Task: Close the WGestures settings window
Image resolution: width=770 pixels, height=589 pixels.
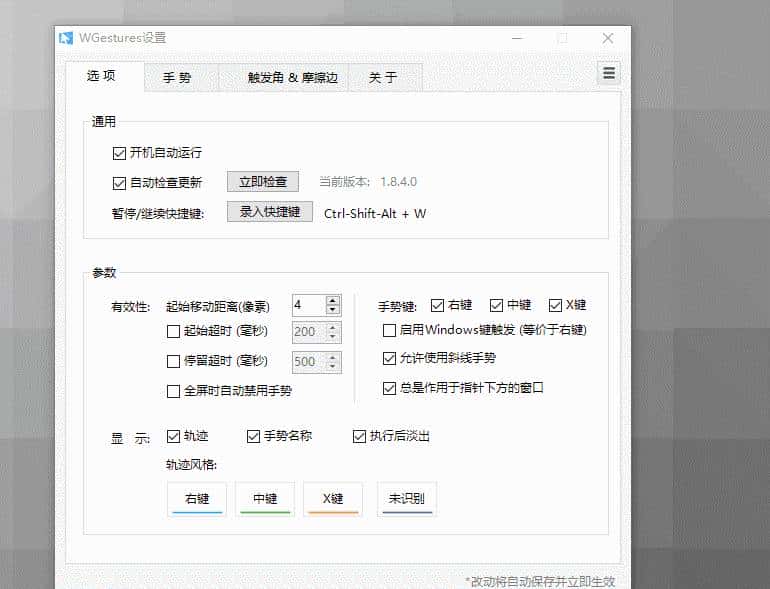Action: pyautogui.click(x=607, y=38)
